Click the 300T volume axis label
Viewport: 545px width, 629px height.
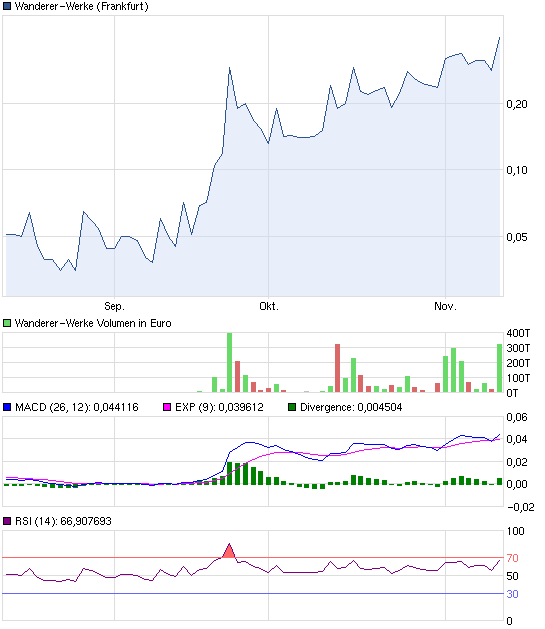518,348
